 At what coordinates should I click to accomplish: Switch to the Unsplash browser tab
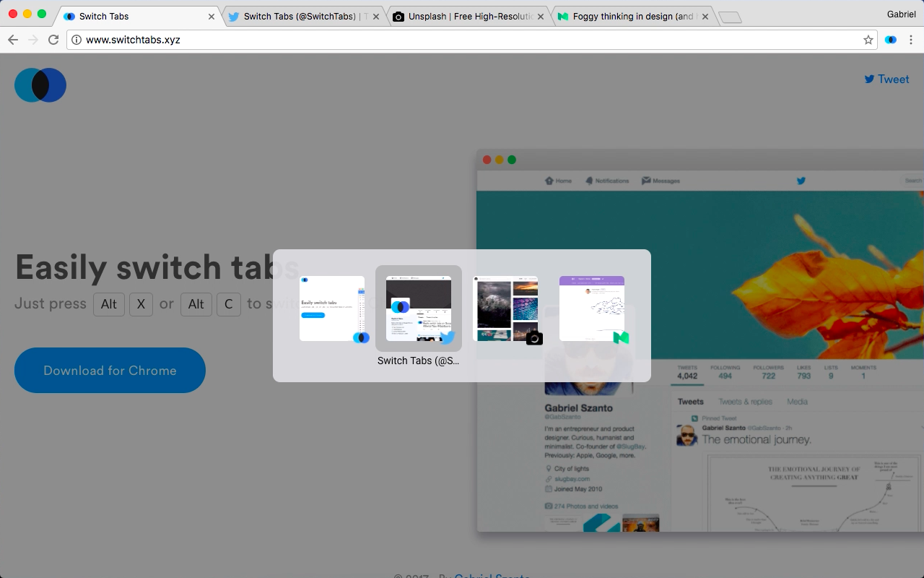[x=468, y=16]
